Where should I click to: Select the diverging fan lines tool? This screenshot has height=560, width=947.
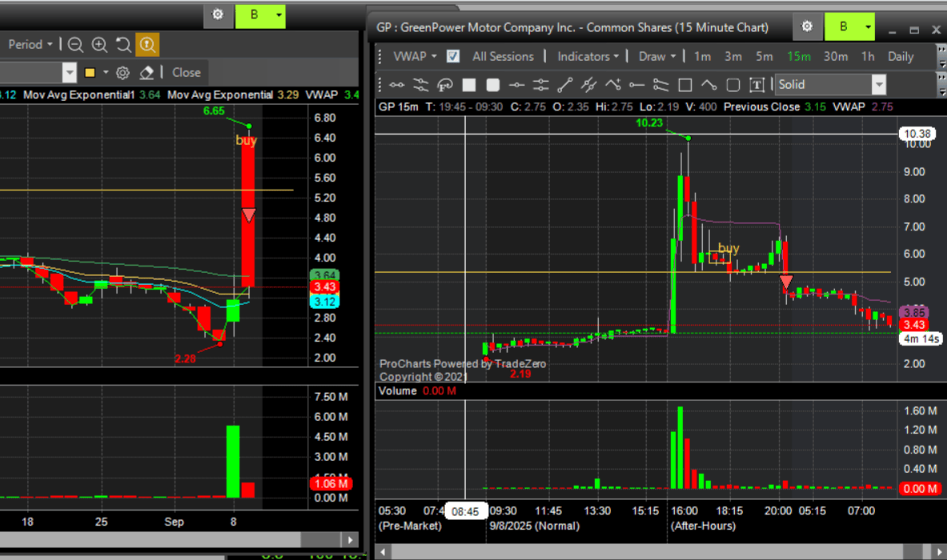pyautogui.click(x=660, y=85)
